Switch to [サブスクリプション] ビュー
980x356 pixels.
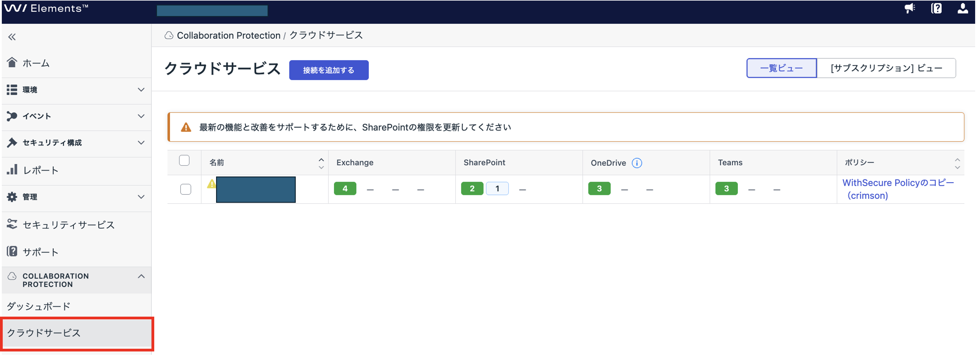pos(886,68)
